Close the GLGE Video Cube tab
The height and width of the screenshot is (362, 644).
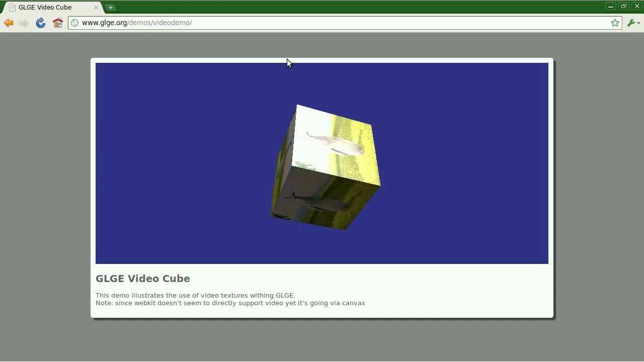point(96,8)
